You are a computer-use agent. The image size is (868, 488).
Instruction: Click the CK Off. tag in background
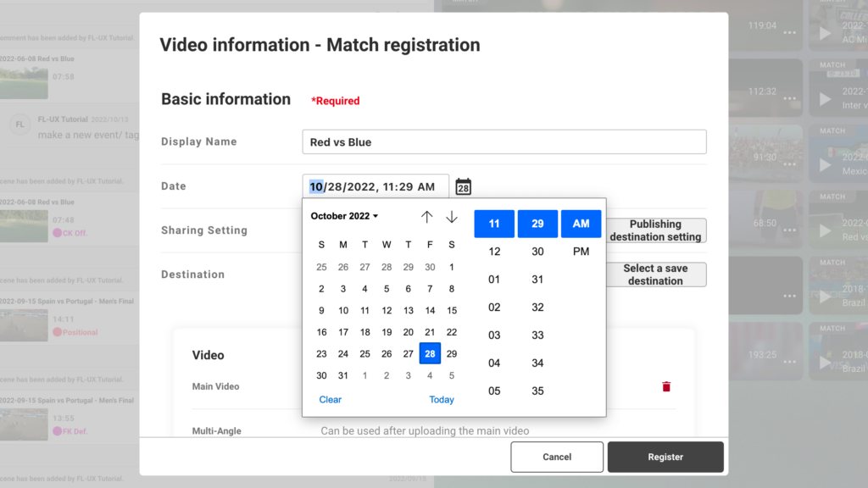pyautogui.click(x=70, y=233)
